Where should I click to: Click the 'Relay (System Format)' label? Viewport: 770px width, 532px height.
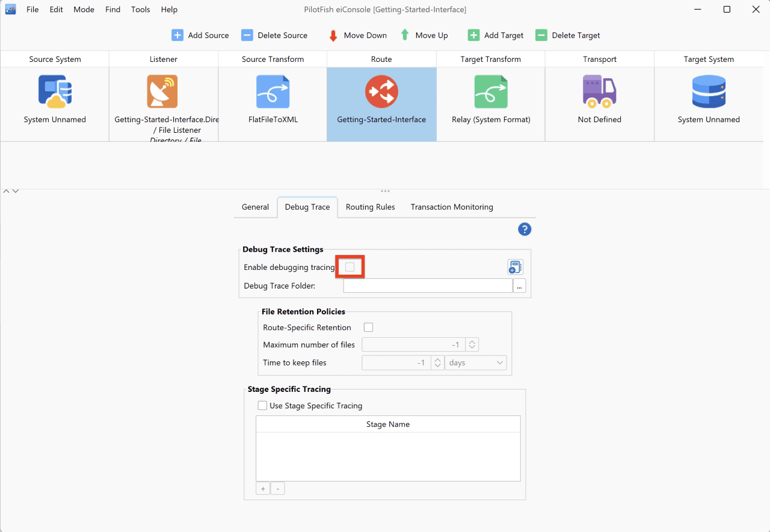tap(491, 120)
